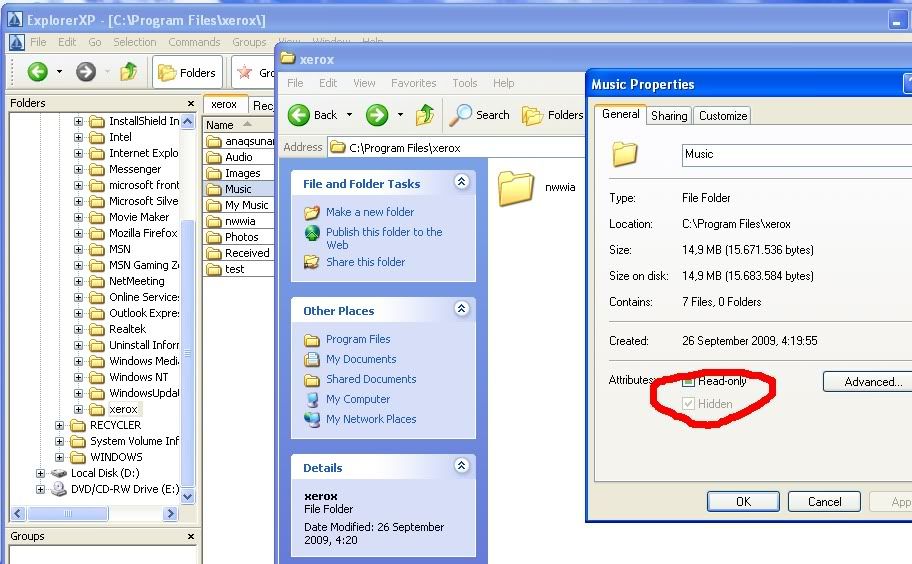
Task: Open the Favorites menu in xerox window
Action: [x=414, y=83]
